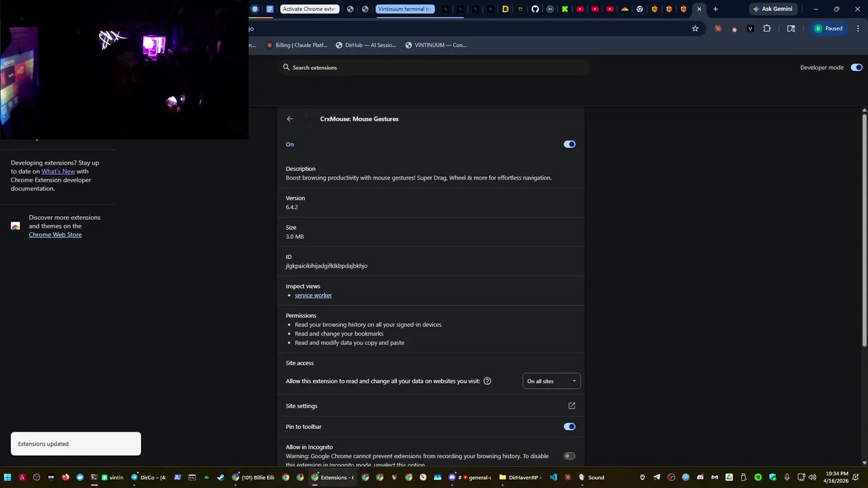
Task: Open the tab search icon in Chrome toolbar
Action: point(791,28)
